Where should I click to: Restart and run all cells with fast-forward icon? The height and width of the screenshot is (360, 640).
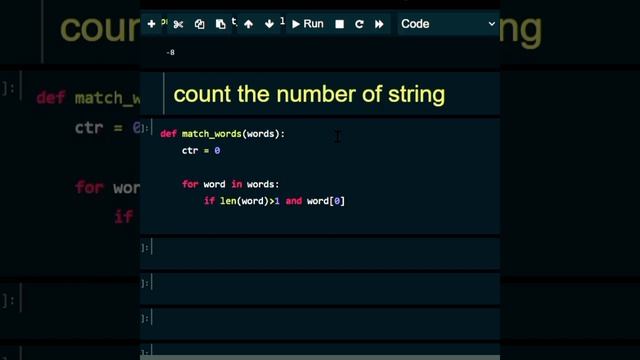click(379, 24)
